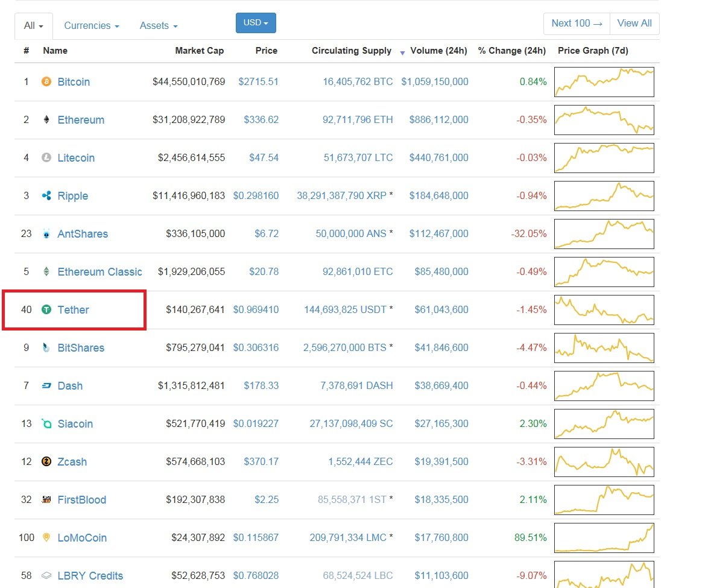Open the BitShares name link
708x588 pixels.
[x=81, y=347]
